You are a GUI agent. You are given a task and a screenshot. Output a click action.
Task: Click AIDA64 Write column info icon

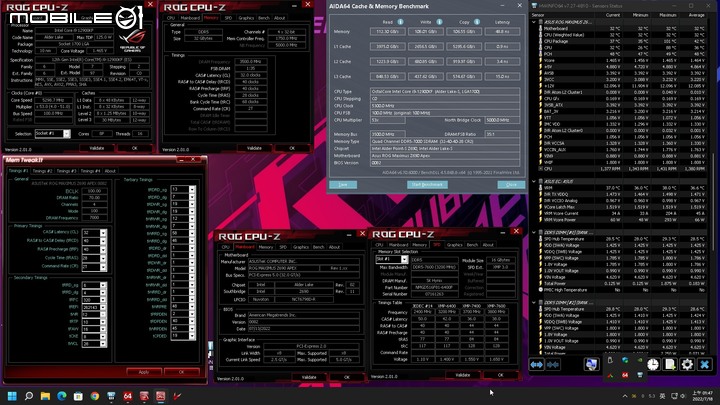click(439, 22)
